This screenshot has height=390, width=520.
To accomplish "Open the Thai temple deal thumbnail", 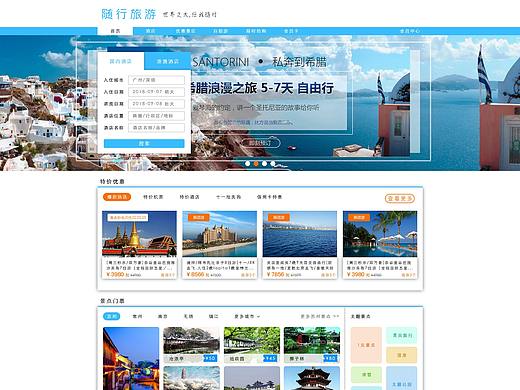I will click(x=139, y=234).
